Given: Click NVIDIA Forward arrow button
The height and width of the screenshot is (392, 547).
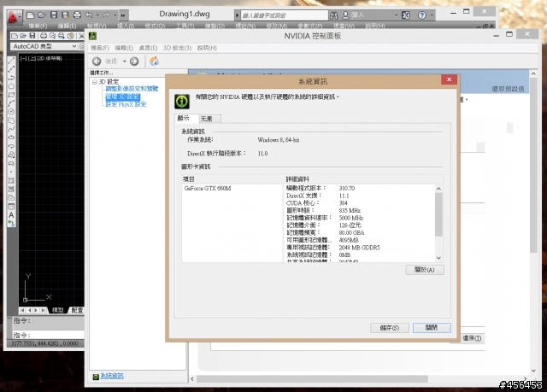Looking at the screenshot, I should [x=134, y=61].
